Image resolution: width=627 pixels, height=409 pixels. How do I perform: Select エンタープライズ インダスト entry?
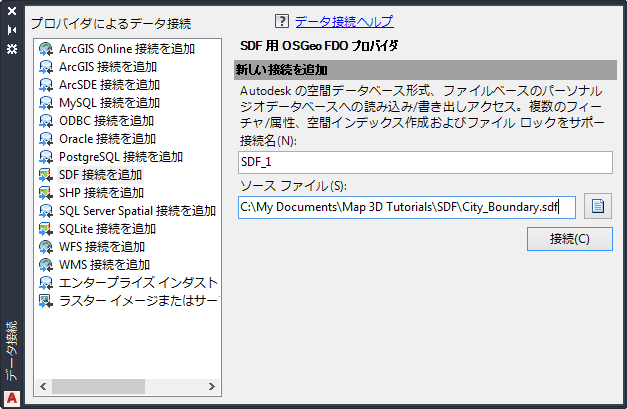click(138, 283)
